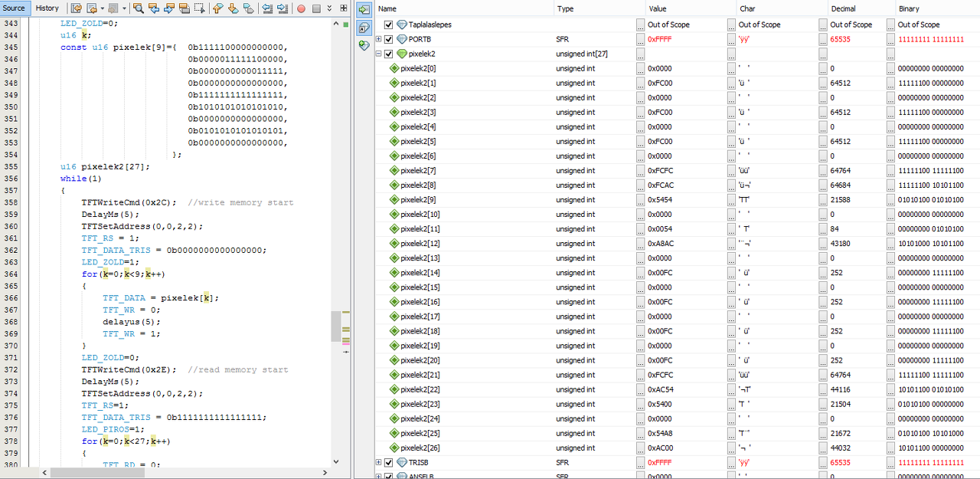This screenshot has height=479, width=980.
Task: Uncheck the PORTB watch checkbox
Action: click(389, 39)
